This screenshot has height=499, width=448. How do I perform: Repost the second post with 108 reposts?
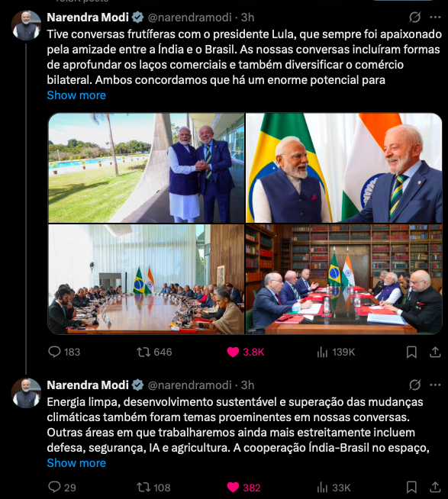coord(154,488)
